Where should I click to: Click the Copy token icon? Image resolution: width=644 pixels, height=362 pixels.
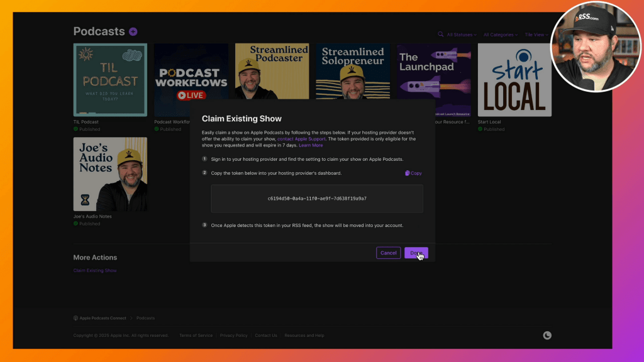[x=408, y=173]
